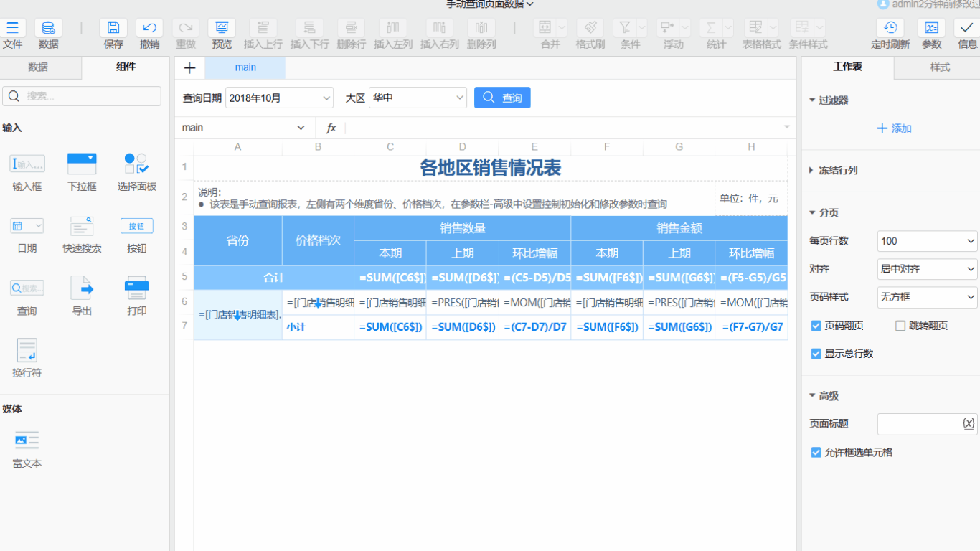Click the 撤销 undo icon
980x551 pixels.
148,29
